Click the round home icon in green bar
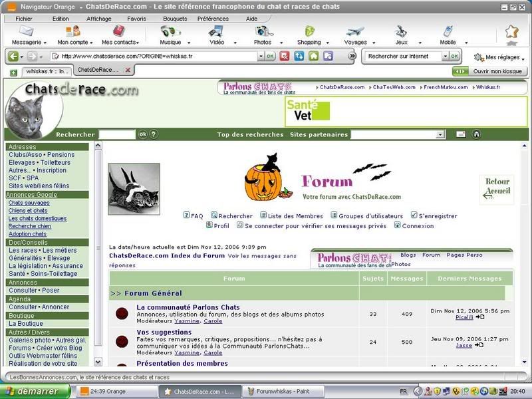This screenshot has width=532, height=399. [477, 134]
